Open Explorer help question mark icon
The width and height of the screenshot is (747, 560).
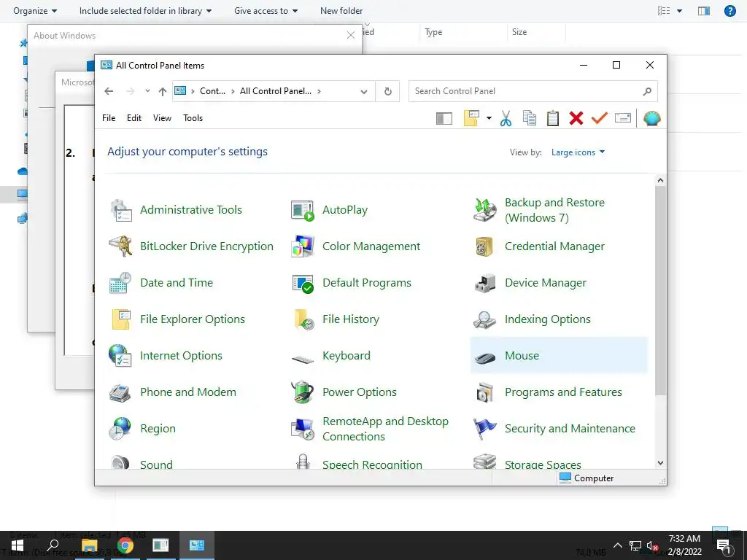[x=729, y=10]
